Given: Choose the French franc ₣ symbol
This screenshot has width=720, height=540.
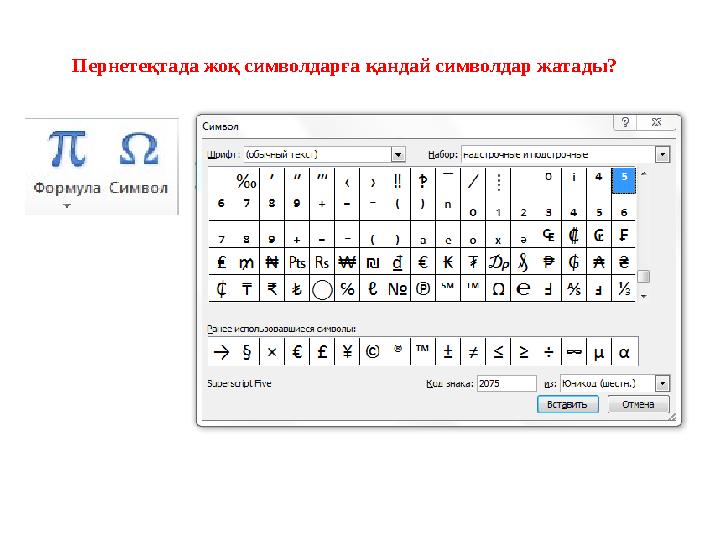Looking at the screenshot, I should point(624,235).
